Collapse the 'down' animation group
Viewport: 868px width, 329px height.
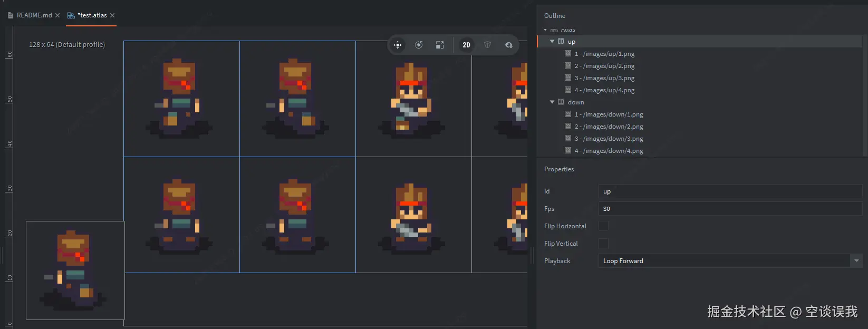[x=552, y=102]
